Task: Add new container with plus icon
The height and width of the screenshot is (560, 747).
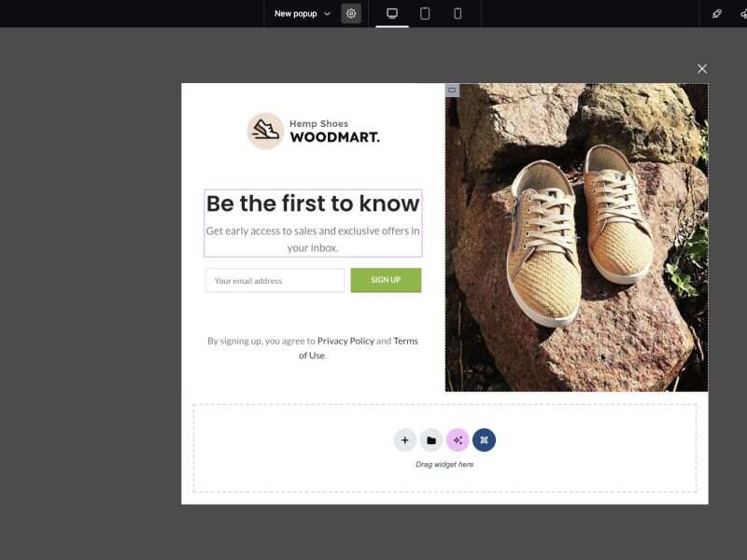Action: (x=405, y=441)
